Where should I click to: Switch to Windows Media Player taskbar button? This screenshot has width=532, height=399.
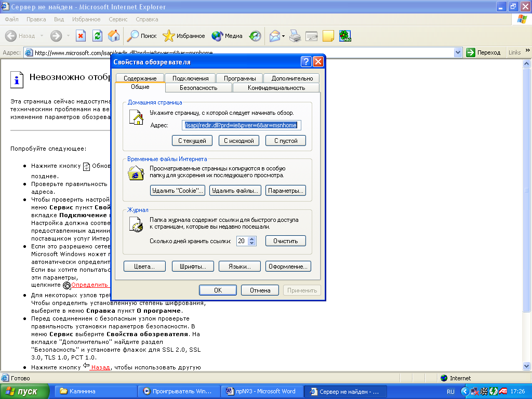coord(179,392)
